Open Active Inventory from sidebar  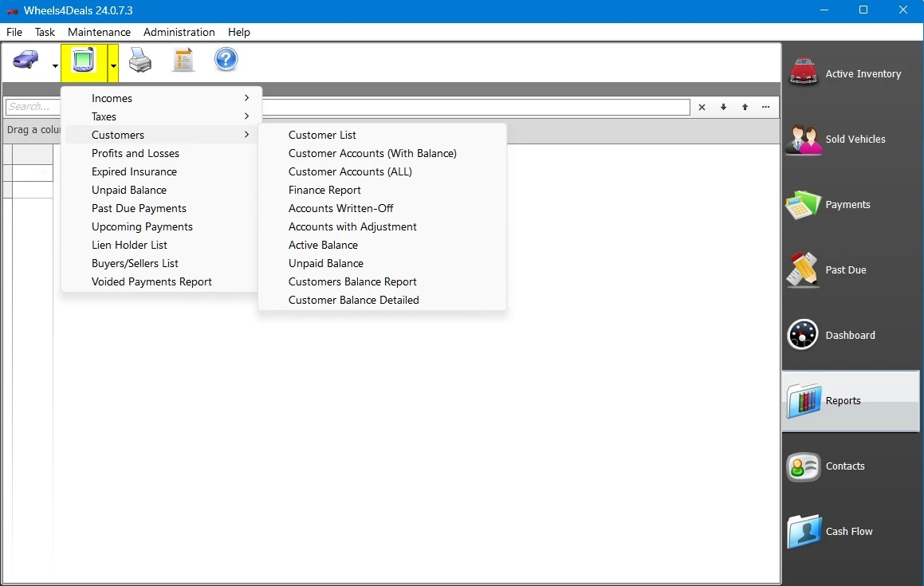(850, 73)
